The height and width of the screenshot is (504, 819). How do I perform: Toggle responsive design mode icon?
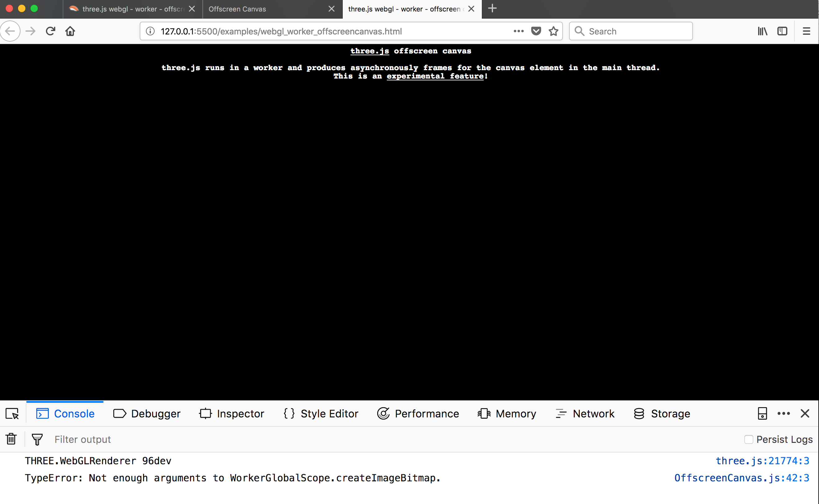point(762,414)
